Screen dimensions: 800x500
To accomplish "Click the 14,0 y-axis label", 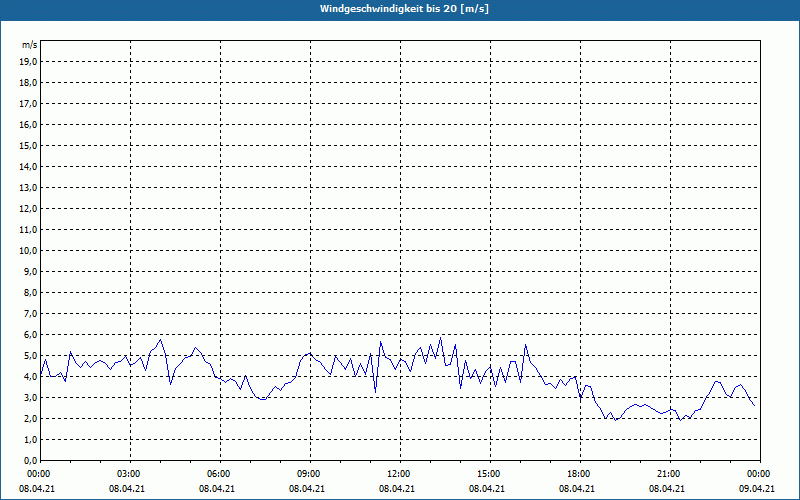I will coord(29,166).
